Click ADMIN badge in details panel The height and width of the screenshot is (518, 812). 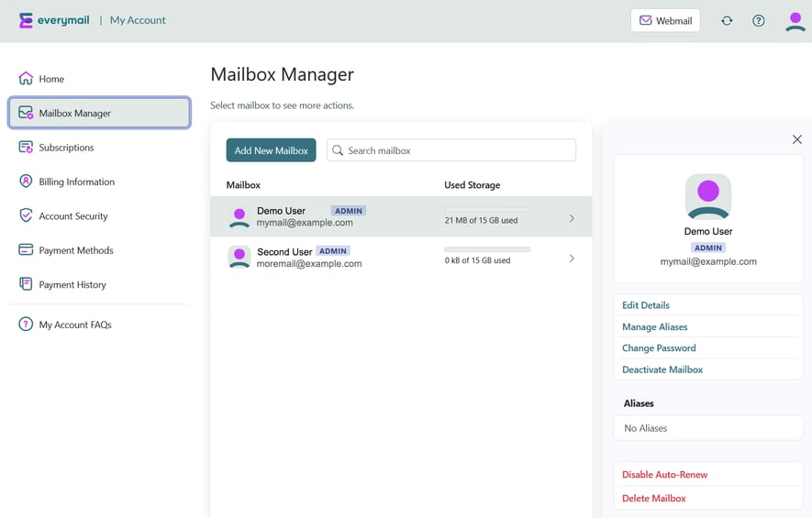(x=708, y=248)
